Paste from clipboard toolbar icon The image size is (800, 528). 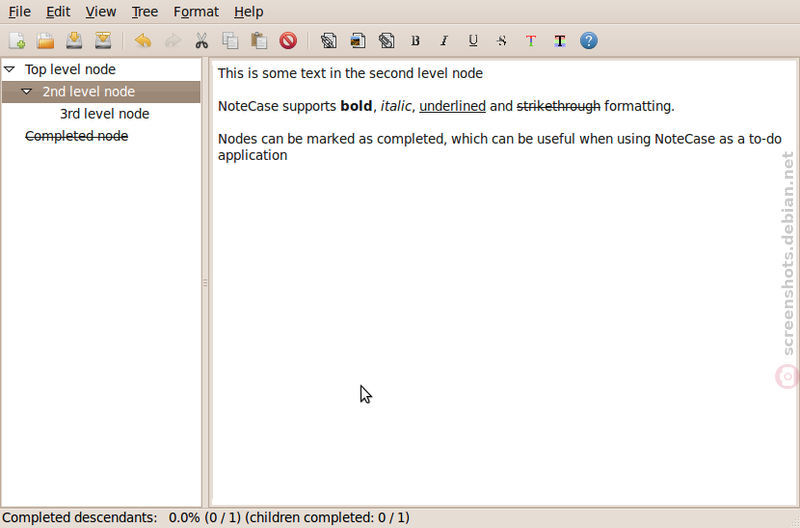(x=259, y=40)
